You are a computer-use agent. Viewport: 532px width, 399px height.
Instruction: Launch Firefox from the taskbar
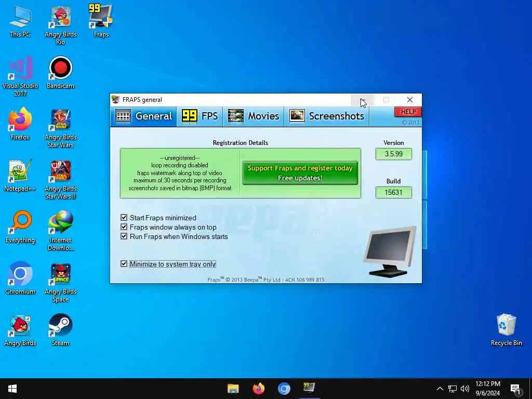coord(259,389)
